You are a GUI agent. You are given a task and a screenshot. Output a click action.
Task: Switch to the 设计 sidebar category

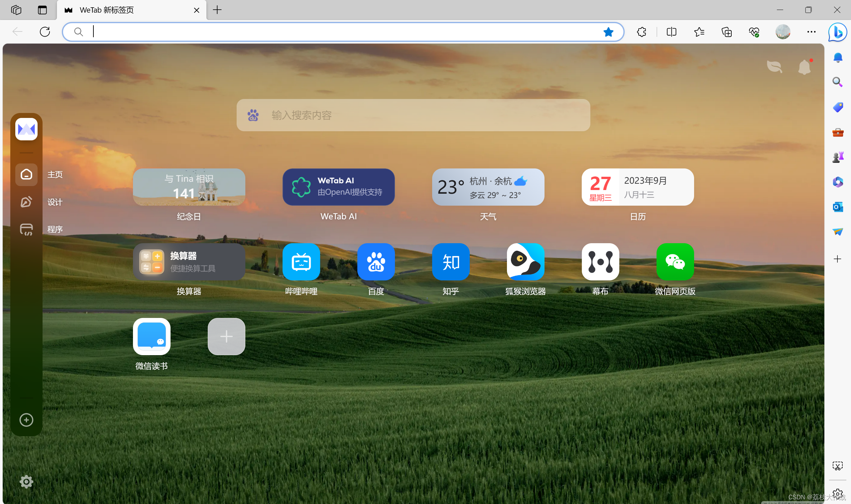click(x=27, y=202)
